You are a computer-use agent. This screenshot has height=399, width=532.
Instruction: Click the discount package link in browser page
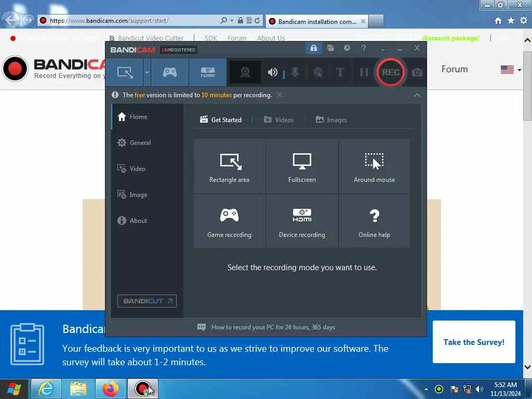pyautogui.click(x=451, y=38)
